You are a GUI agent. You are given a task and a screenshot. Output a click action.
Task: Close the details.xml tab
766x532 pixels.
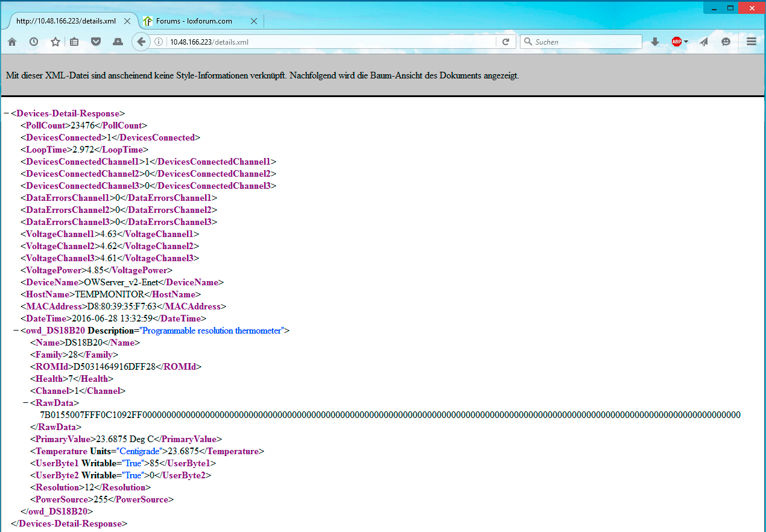click(127, 21)
